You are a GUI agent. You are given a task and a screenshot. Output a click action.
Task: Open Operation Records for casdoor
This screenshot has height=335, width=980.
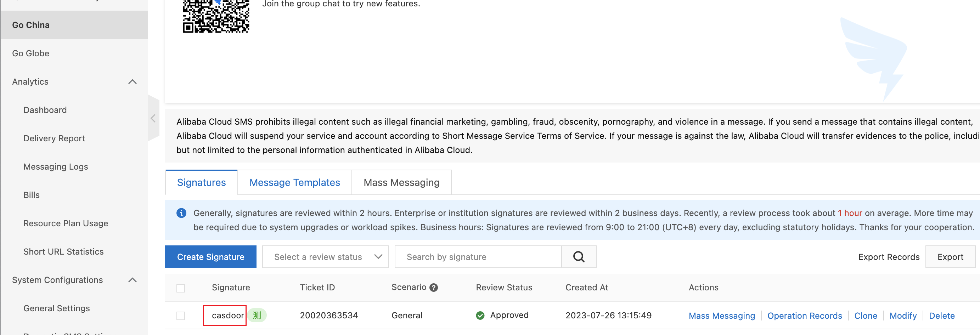804,316
